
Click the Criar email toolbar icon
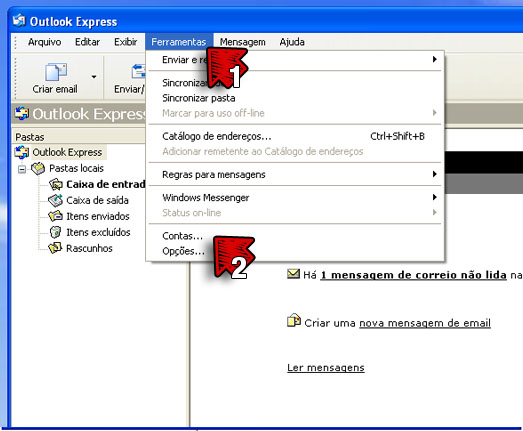56,71
